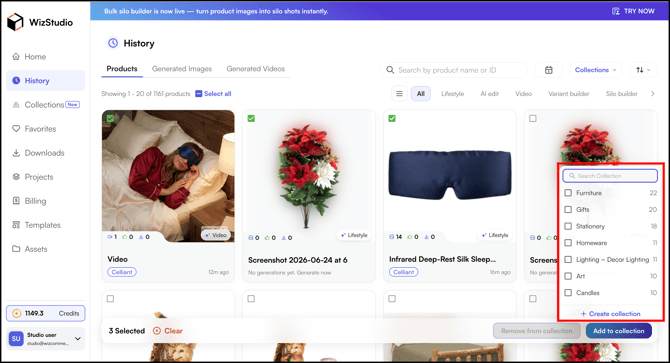The width and height of the screenshot is (670, 363).
Task: Click Remove from collection button
Action: [x=537, y=331]
